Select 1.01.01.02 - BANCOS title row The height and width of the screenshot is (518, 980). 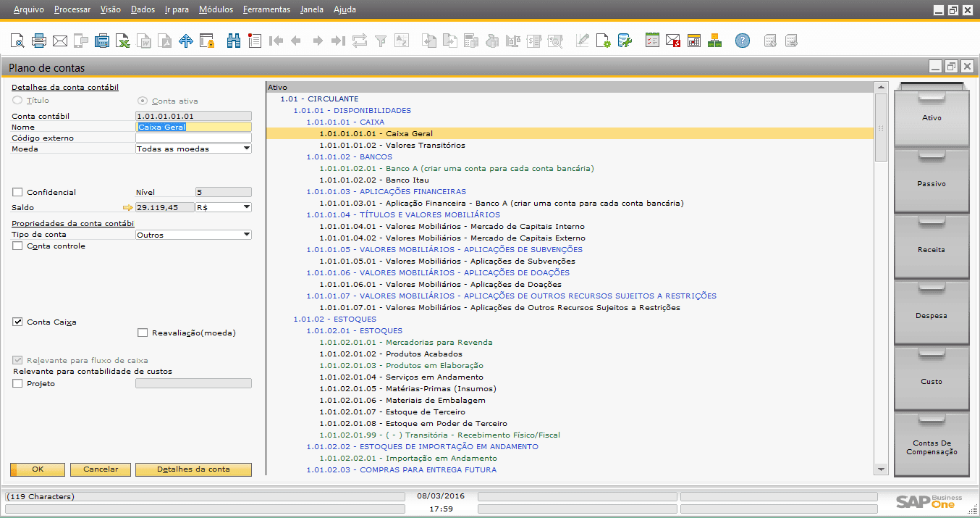pos(349,156)
